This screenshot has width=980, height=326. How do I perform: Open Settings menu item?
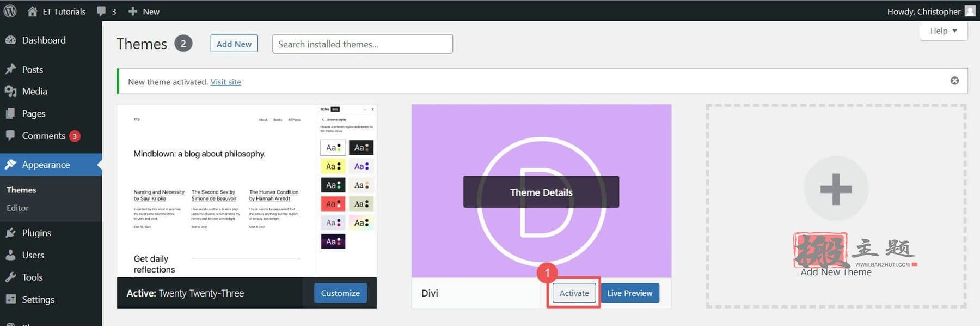[38, 299]
